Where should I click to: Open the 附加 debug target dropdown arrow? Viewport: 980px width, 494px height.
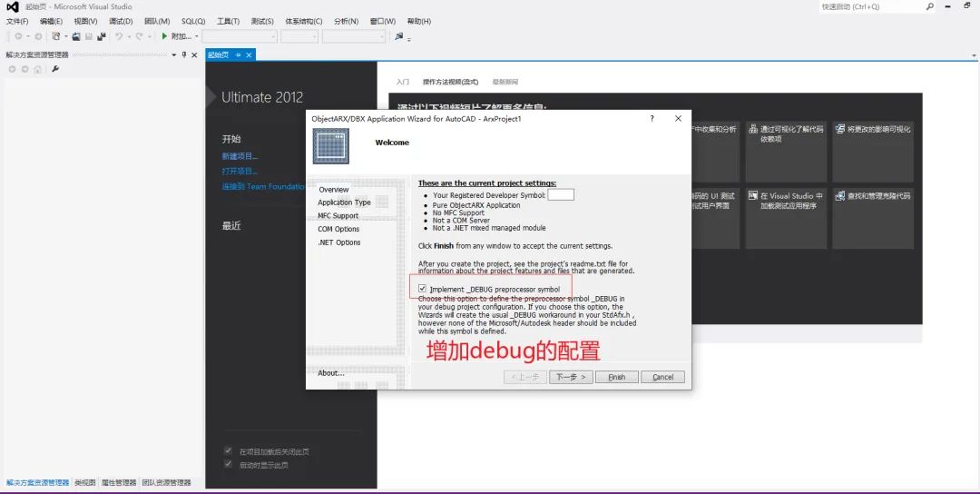196,37
